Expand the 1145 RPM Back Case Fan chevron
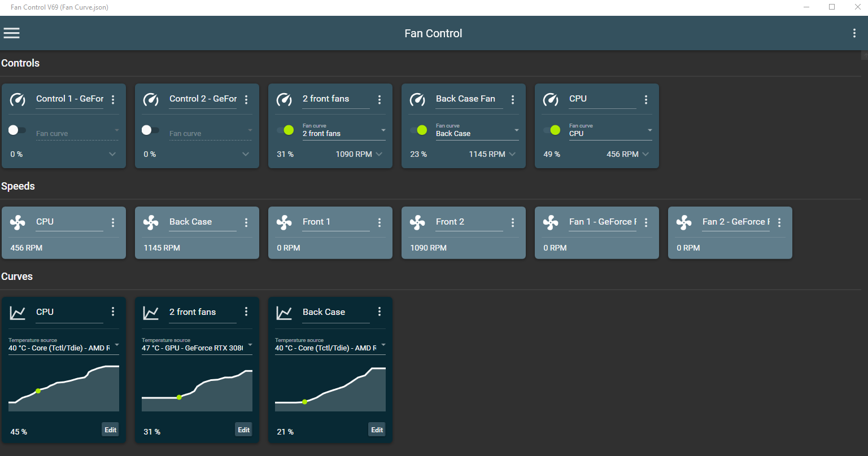 512,154
